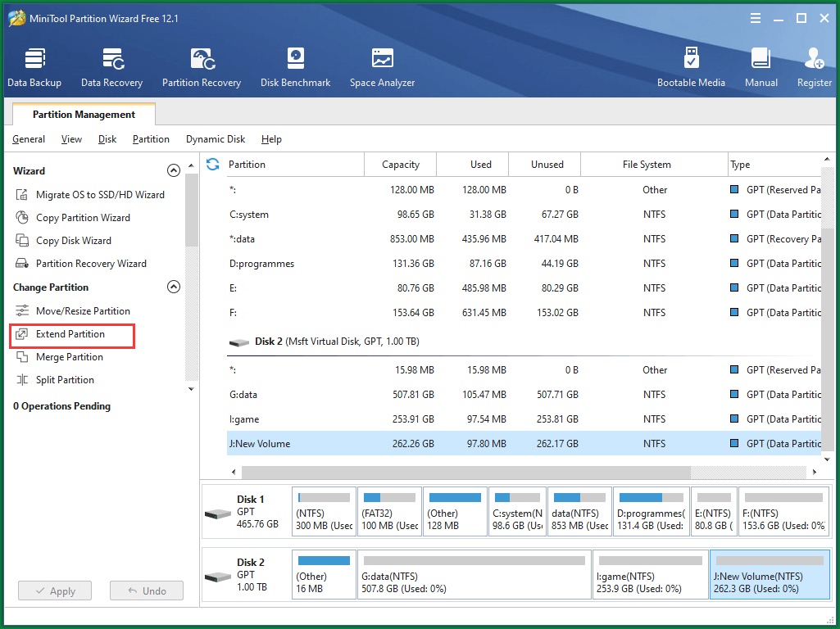Click the Undo button
The image size is (840, 629).
(x=147, y=591)
